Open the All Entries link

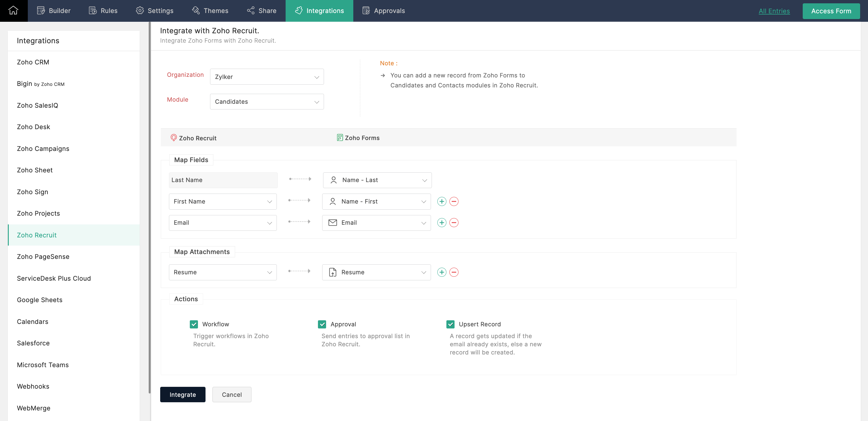coord(774,11)
